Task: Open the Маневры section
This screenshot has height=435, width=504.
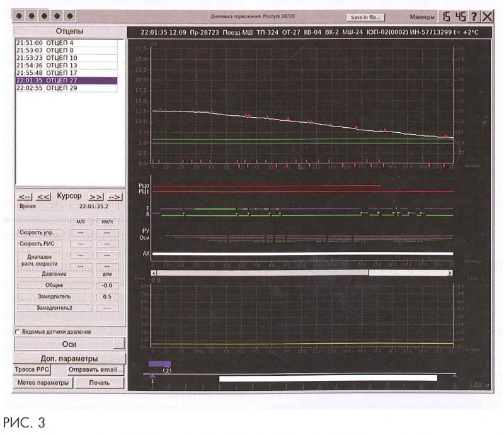Action: [x=421, y=17]
